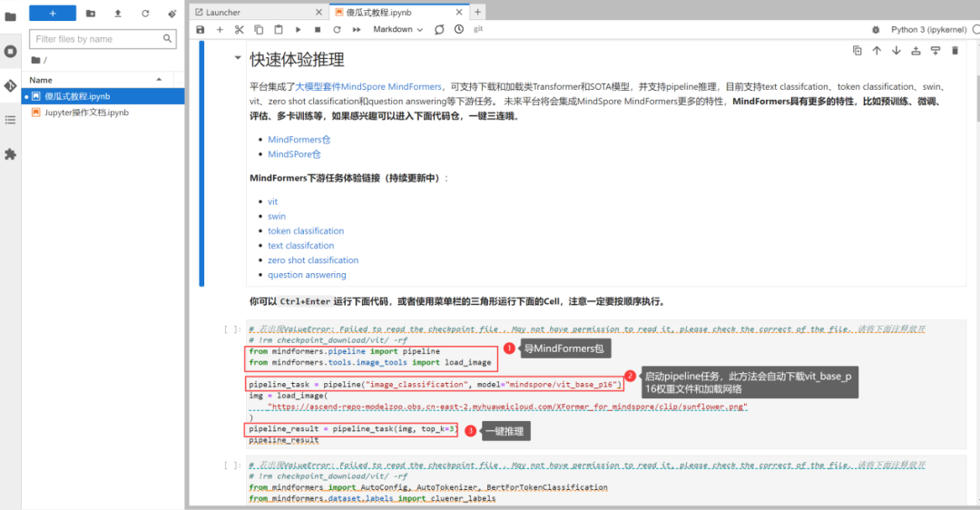Create a new folder in file browser
The height and width of the screenshot is (510, 980).
(91, 13)
